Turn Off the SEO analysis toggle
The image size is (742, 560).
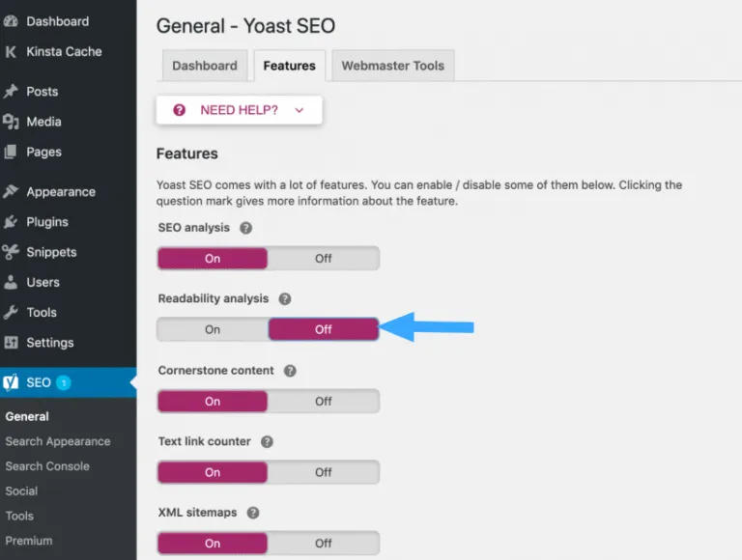(323, 259)
